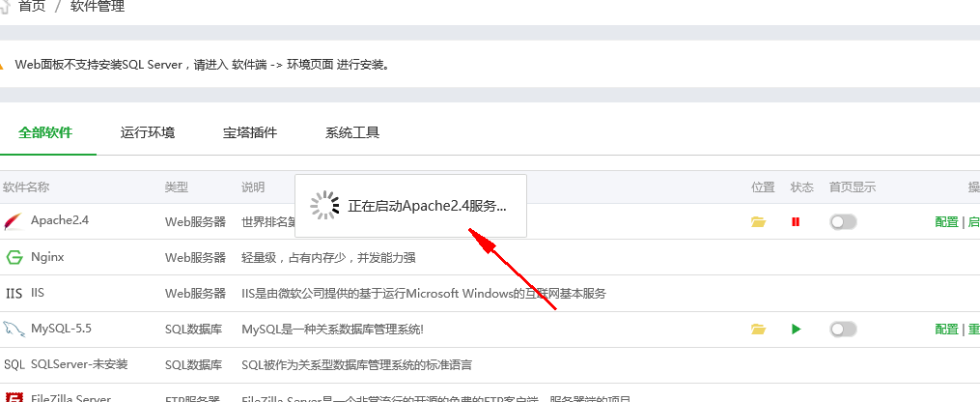Open Apache2.4 folder location icon
This screenshot has height=402, width=980.
coord(758,222)
